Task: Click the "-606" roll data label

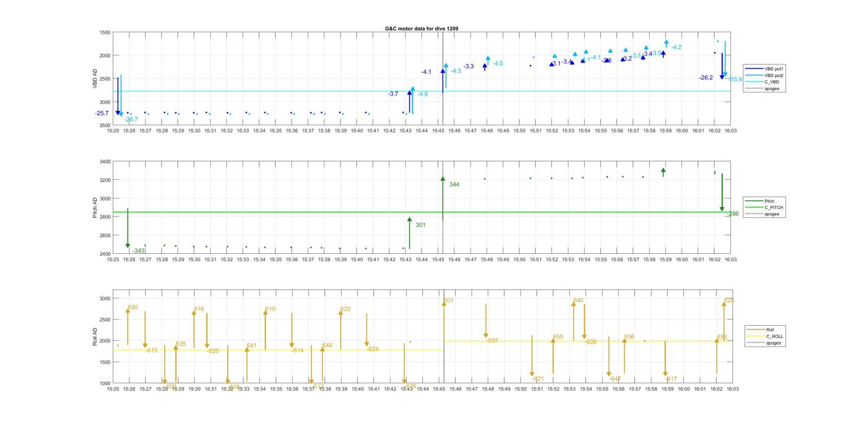Action: coord(590,342)
